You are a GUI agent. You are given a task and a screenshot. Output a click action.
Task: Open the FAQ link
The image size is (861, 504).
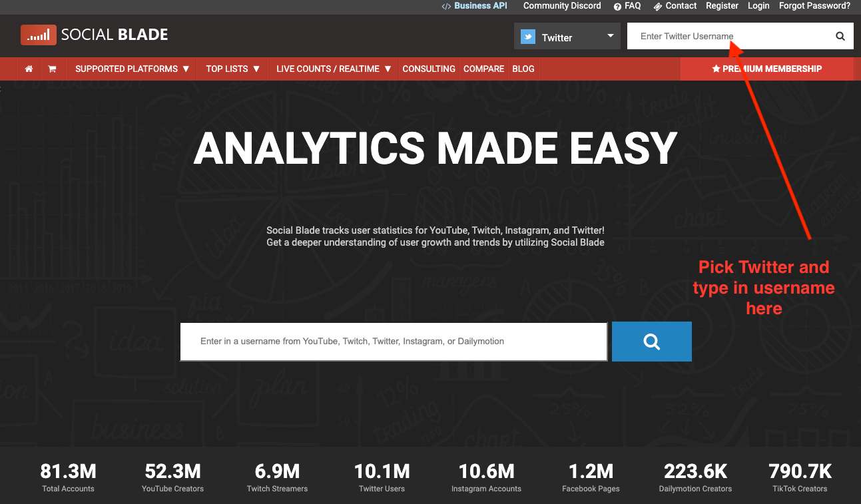click(x=627, y=5)
